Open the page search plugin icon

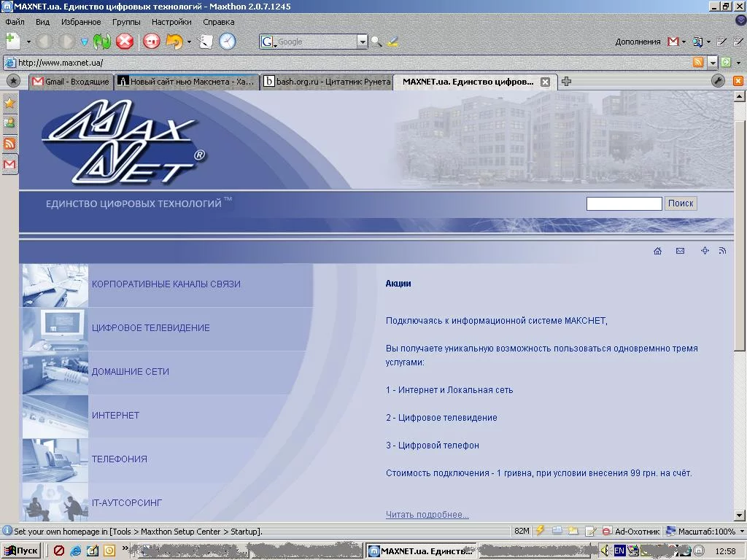pyautogui.click(x=698, y=42)
